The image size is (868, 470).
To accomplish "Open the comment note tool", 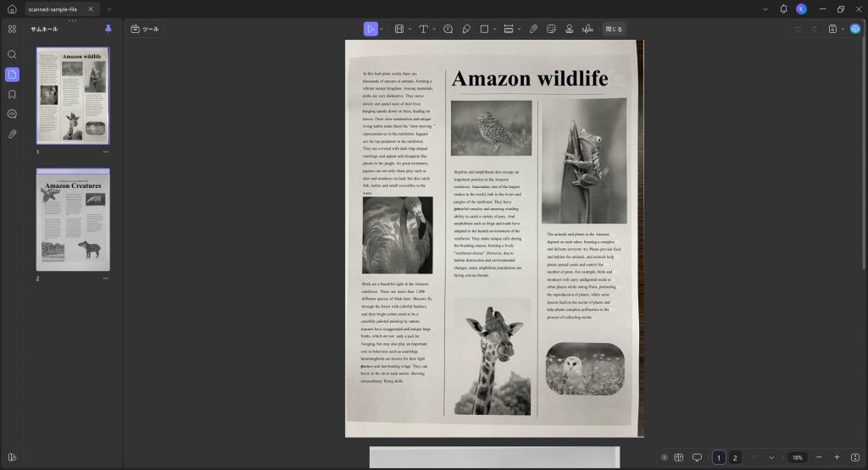I will (x=448, y=29).
